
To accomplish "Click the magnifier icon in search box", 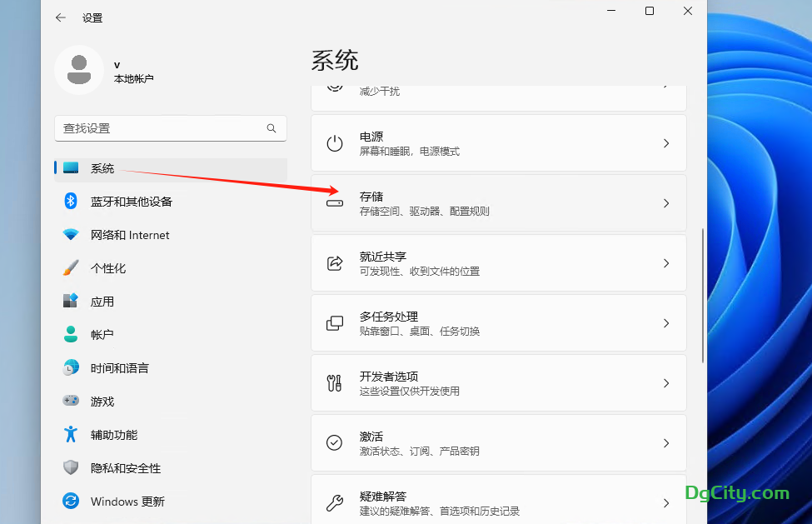I will coord(271,128).
